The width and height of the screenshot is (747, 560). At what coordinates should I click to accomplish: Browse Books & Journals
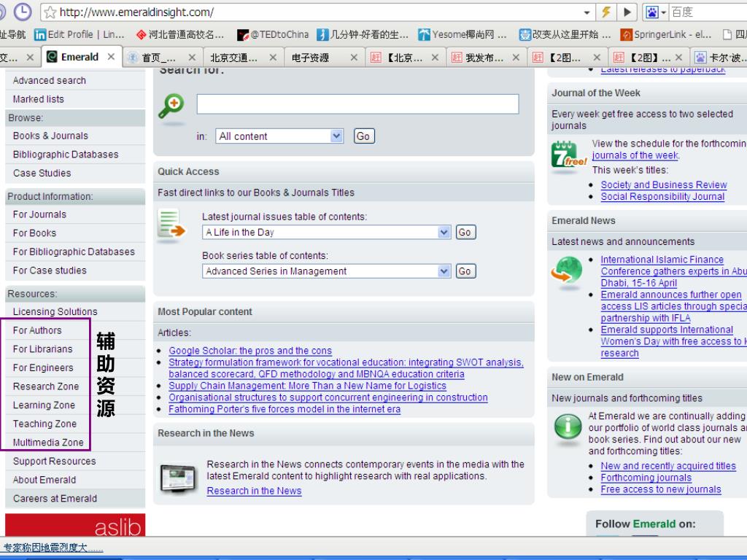coord(50,136)
